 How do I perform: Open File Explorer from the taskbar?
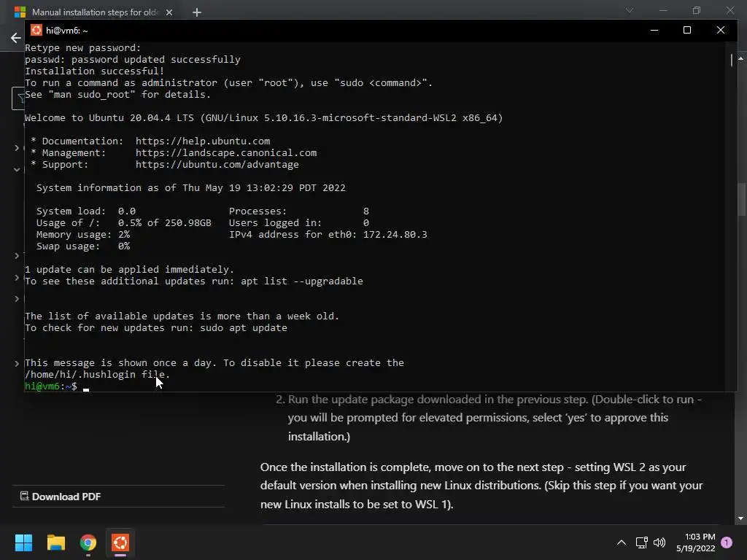[55, 542]
